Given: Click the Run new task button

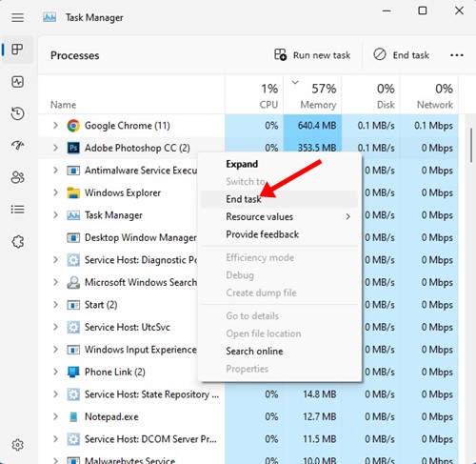Looking at the screenshot, I should tap(312, 55).
